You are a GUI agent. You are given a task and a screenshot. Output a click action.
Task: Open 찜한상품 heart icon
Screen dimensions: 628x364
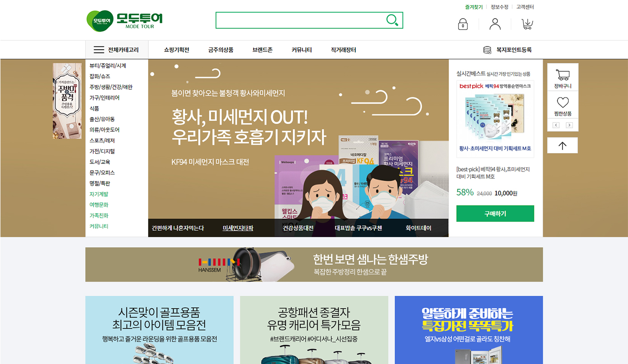562,102
